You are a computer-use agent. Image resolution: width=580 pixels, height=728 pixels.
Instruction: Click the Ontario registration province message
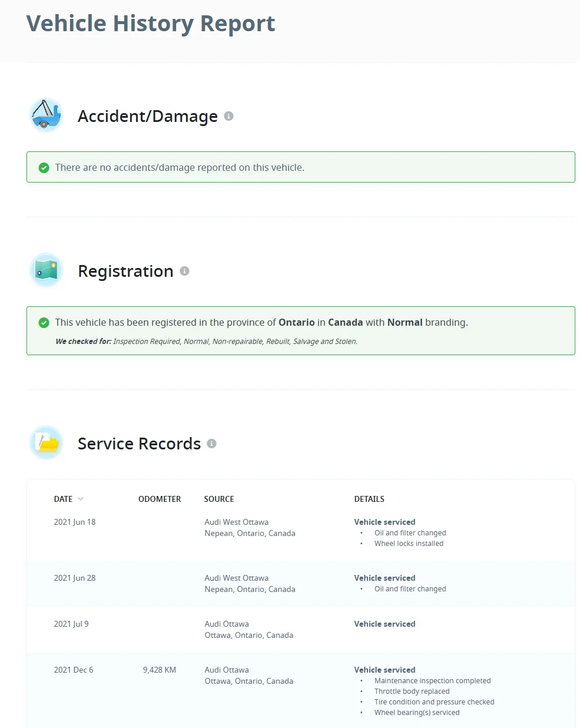pos(261,323)
